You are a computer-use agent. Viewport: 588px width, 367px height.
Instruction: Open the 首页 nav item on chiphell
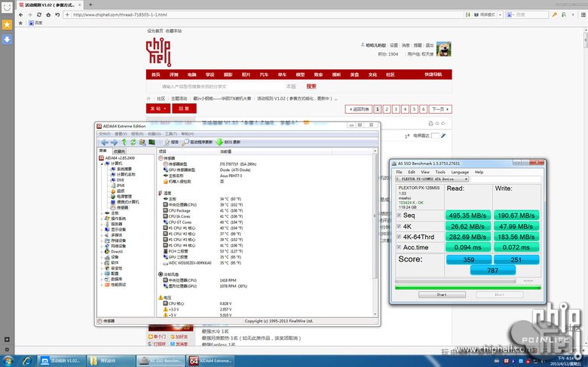[x=155, y=75]
